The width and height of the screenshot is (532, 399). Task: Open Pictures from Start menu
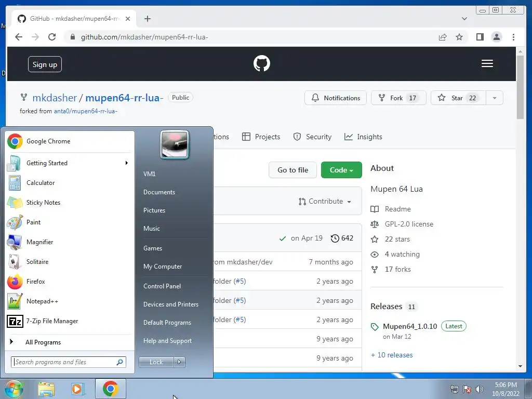click(154, 210)
